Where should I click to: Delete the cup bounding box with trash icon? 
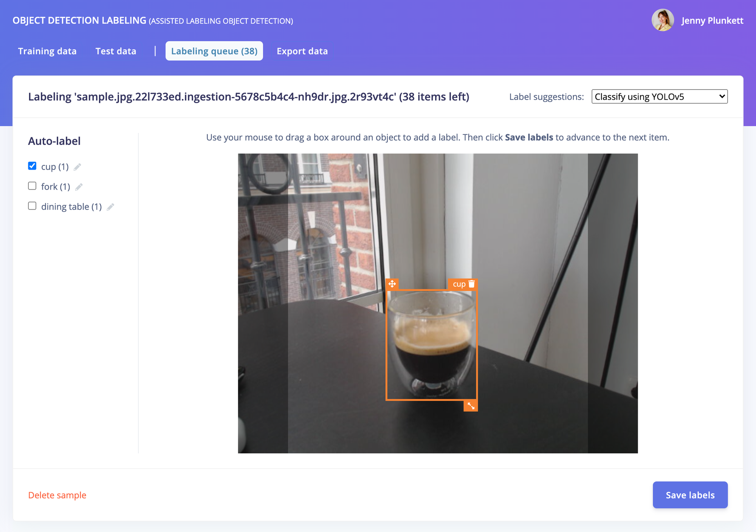(471, 284)
